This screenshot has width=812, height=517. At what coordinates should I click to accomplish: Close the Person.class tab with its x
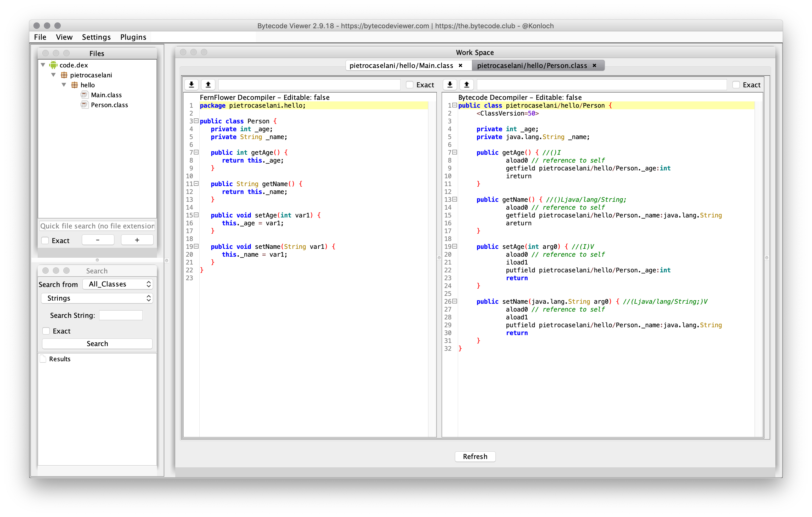(595, 65)
